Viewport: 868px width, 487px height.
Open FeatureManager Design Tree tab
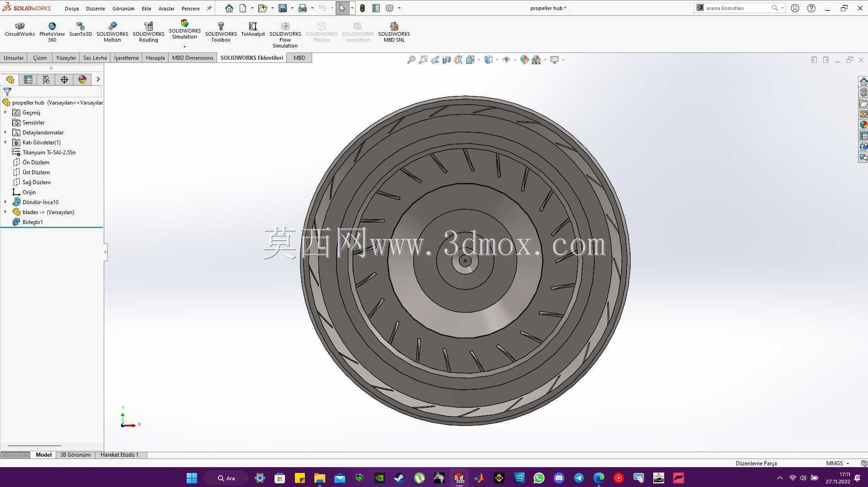pos(10,80)
